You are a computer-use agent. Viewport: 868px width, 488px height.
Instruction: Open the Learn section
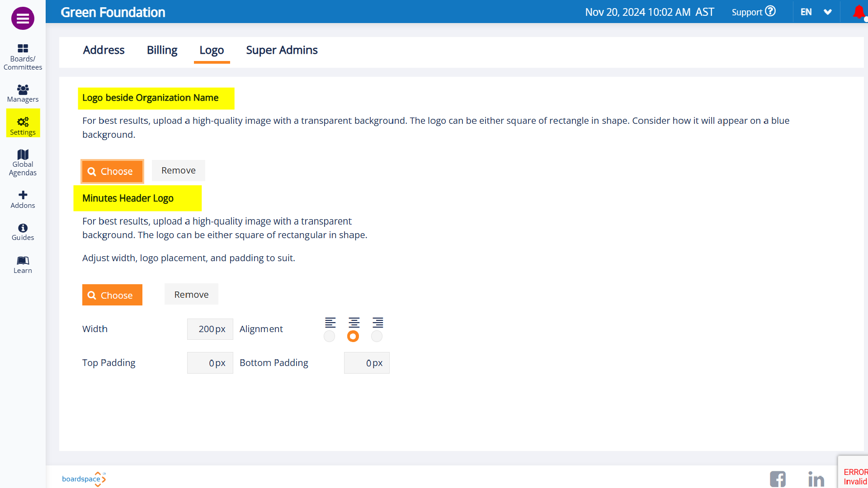[x=23, y=265]
